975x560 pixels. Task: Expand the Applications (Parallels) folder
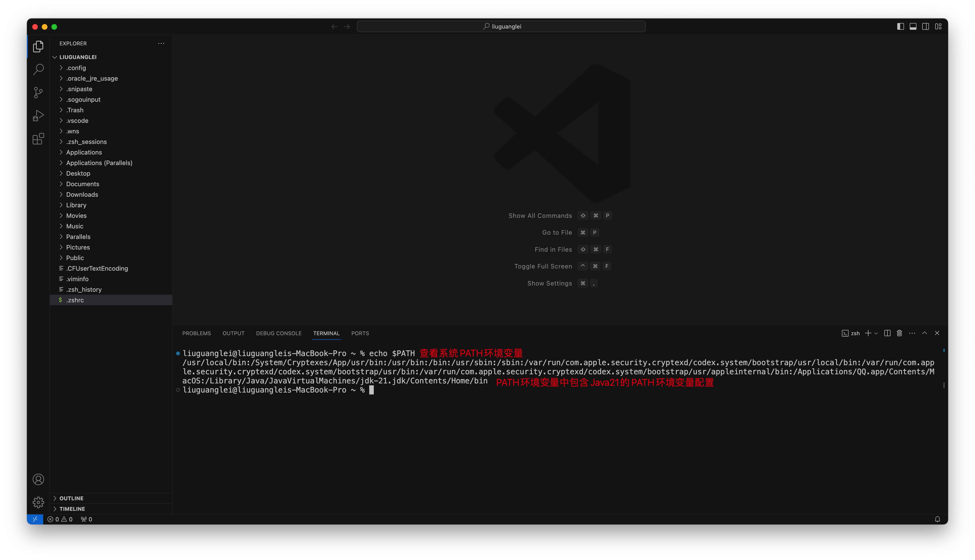(111, 163)
